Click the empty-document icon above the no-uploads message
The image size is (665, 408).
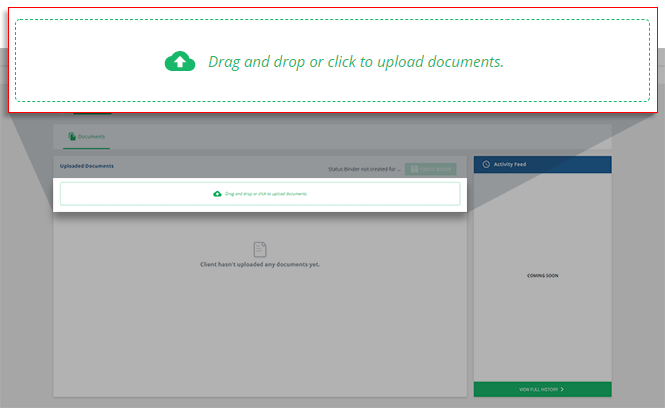pos(260,249)
